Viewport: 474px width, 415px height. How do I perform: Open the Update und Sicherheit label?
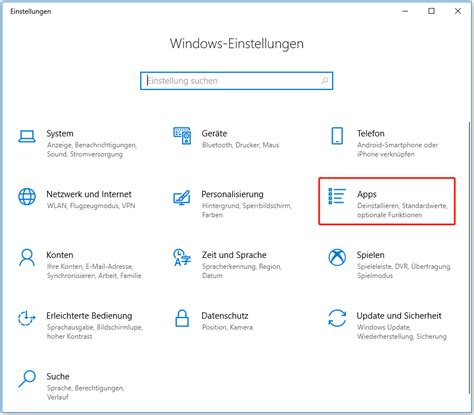[x=399, y=316]
